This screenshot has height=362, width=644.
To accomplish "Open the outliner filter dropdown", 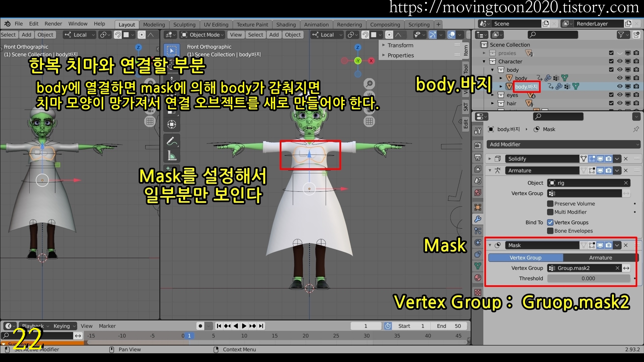I will pyautogui.click(x=623, y=35).
